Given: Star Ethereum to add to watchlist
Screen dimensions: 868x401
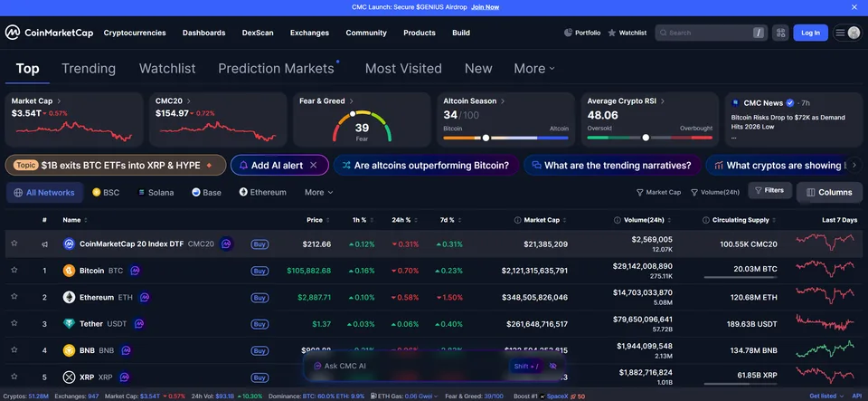Looking at the screenshot, I should pos(14,297).
